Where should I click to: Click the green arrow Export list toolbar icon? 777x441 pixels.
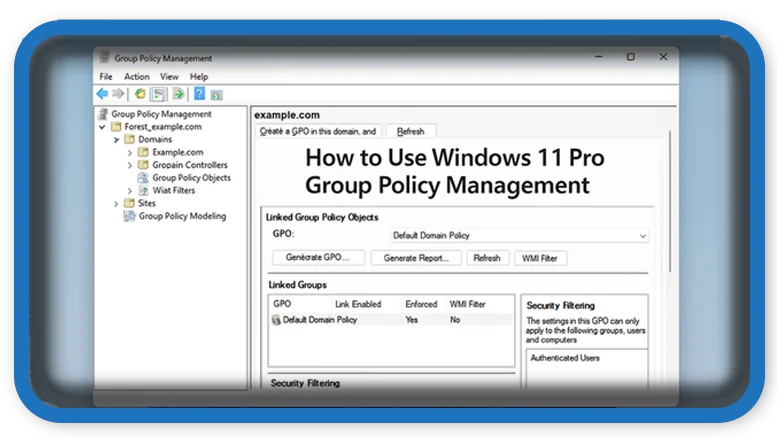(178, 94)
